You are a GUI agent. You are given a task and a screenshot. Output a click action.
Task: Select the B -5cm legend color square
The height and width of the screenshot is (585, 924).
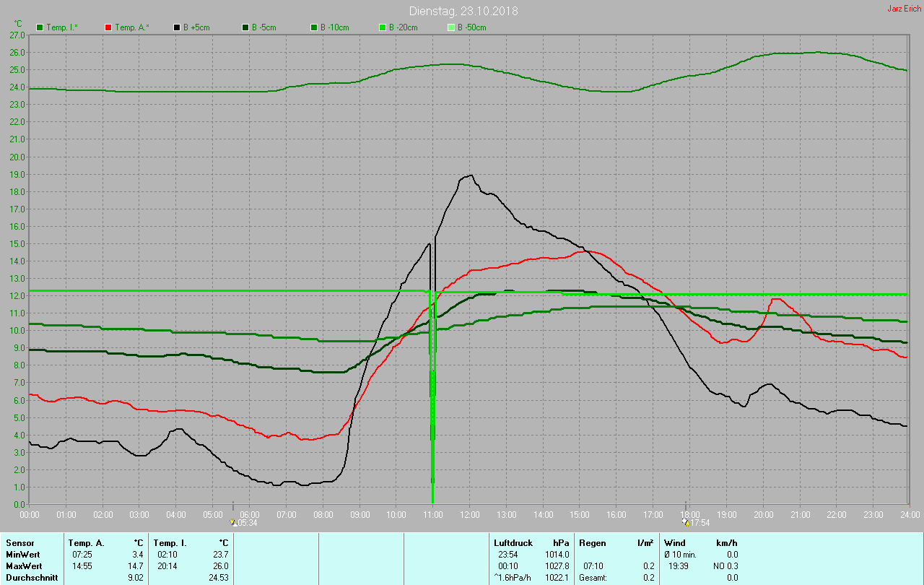click(x=245, y=27)
